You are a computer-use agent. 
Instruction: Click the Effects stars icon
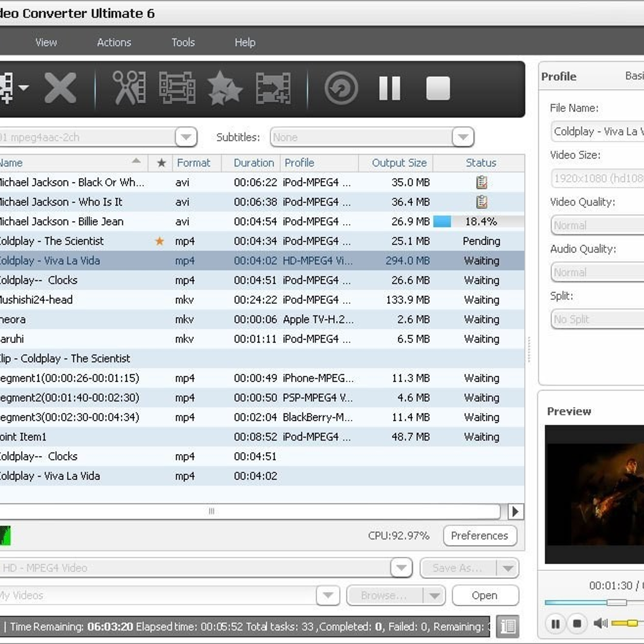tap(225, 88)
